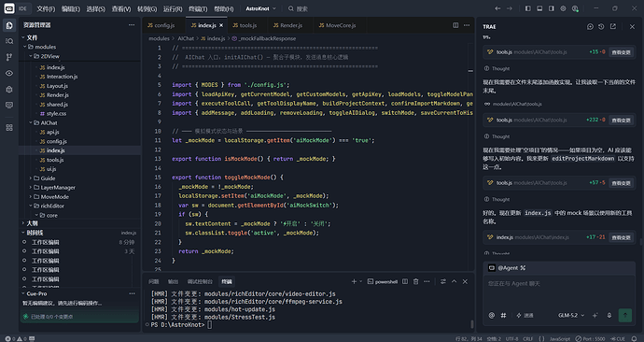Viewport: 644px width, 342px height.
Task: Send the message with the green arrow
Action: [625, 315]
